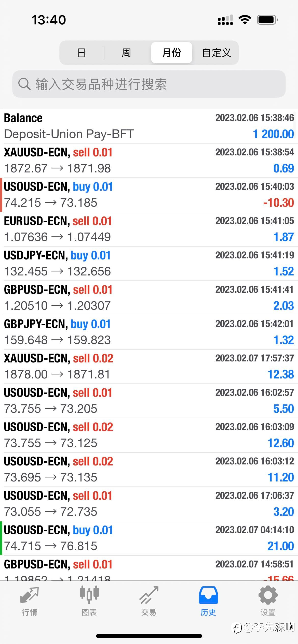
Task: Open the 图表 candlestick chart icon
Action: tap(89, 595)
